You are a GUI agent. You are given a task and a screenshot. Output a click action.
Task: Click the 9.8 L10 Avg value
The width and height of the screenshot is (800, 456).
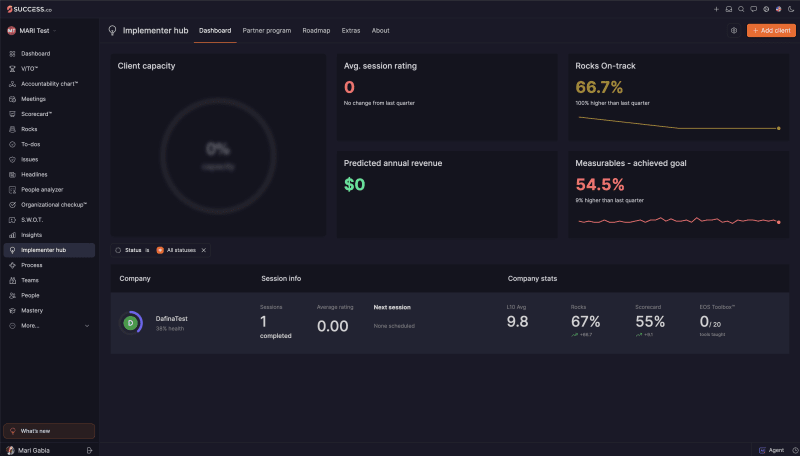tap(517, 322)
